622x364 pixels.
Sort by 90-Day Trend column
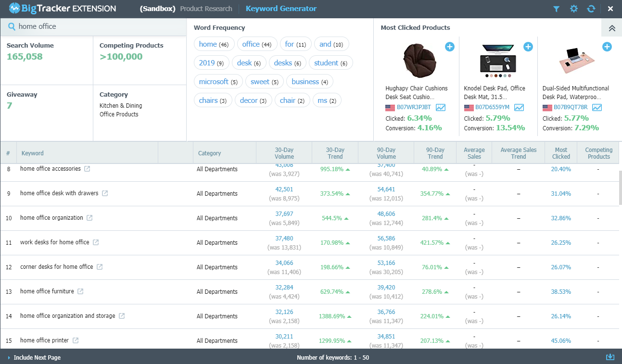(x=435, y=153)
